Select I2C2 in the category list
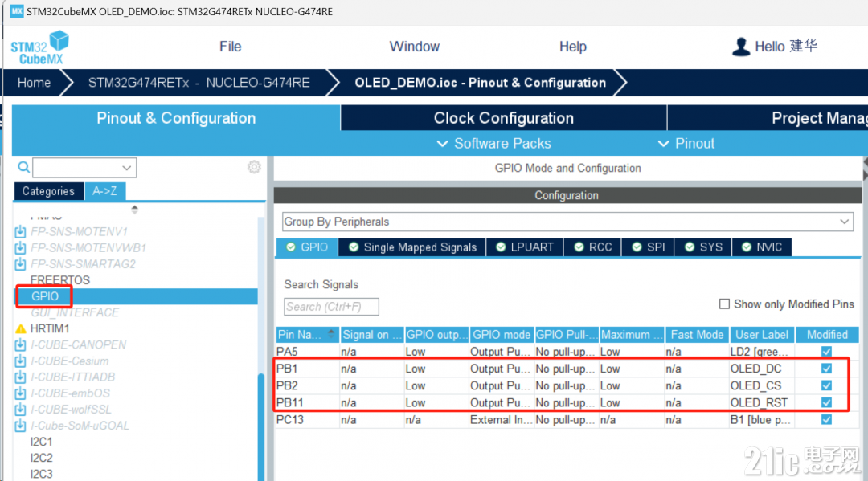 (42, 458)
